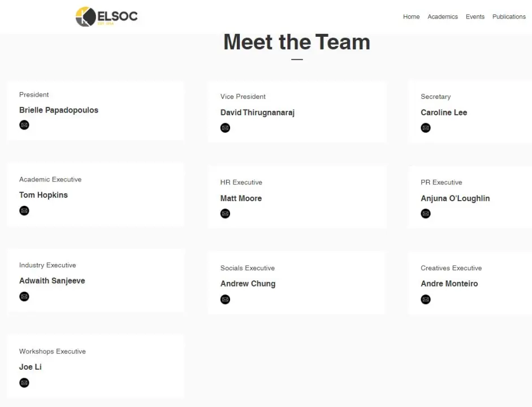Email Andrew Chung via mail icon
532x407 pixels.
(225, 300)
